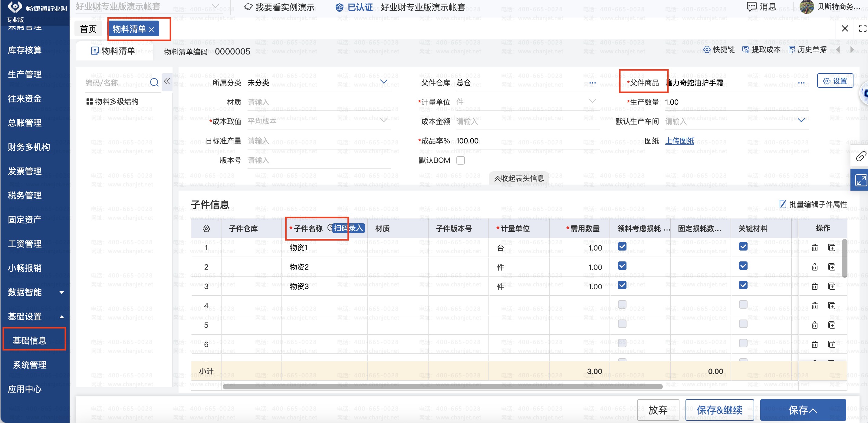Click the 上传图纸 link

pos(679,141)
